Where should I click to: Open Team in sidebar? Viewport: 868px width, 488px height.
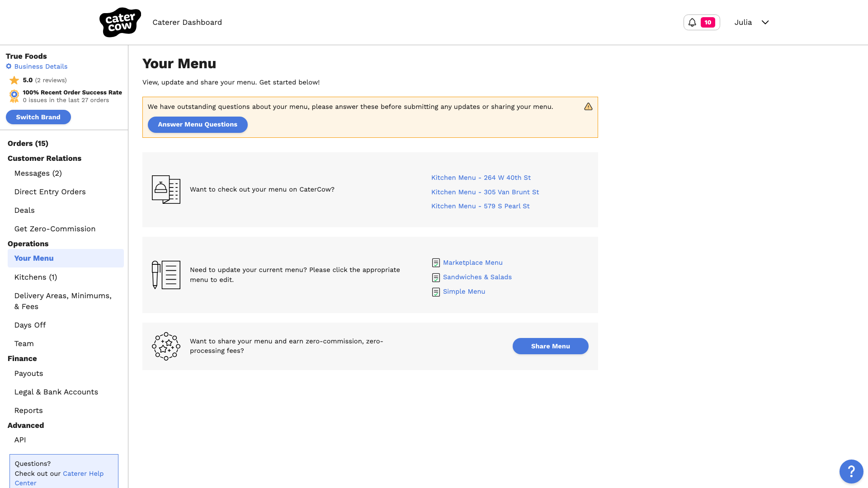24,343
